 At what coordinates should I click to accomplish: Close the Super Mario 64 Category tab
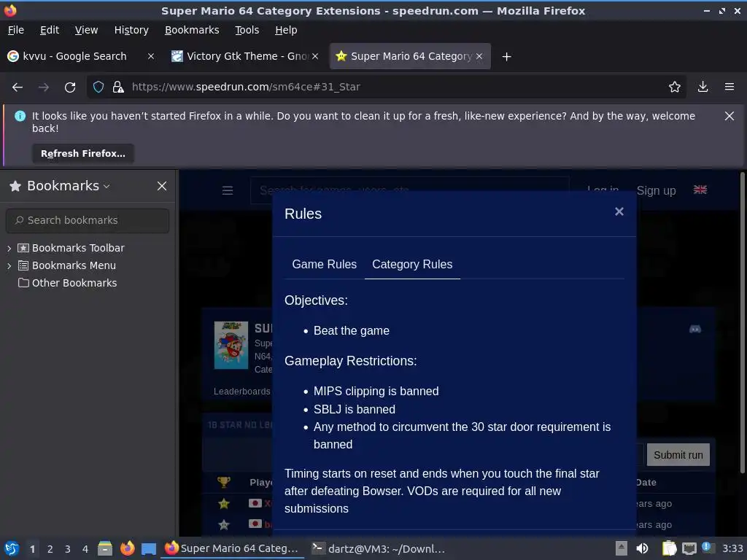(x=479, y=56)
